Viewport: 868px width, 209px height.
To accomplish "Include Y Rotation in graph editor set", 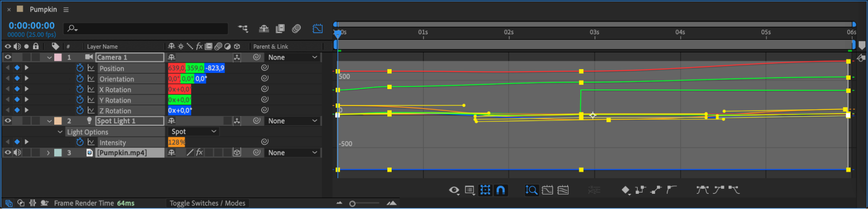I will [91, 100].
